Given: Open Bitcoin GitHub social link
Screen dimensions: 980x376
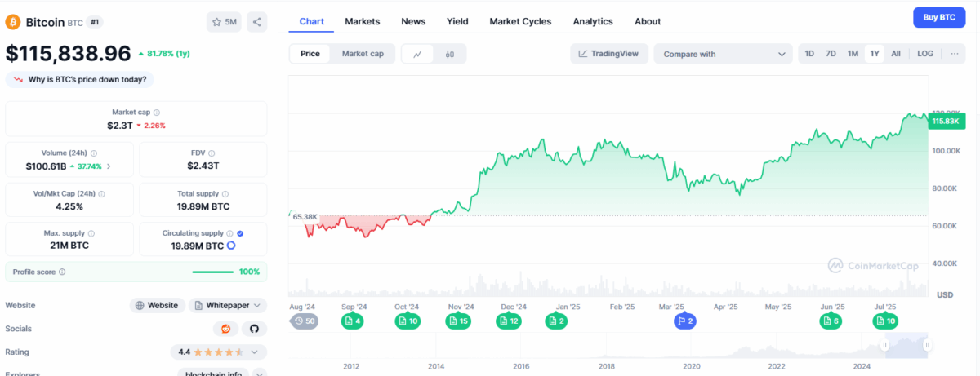Looking at the screenshot, I should tap(254, 329).
